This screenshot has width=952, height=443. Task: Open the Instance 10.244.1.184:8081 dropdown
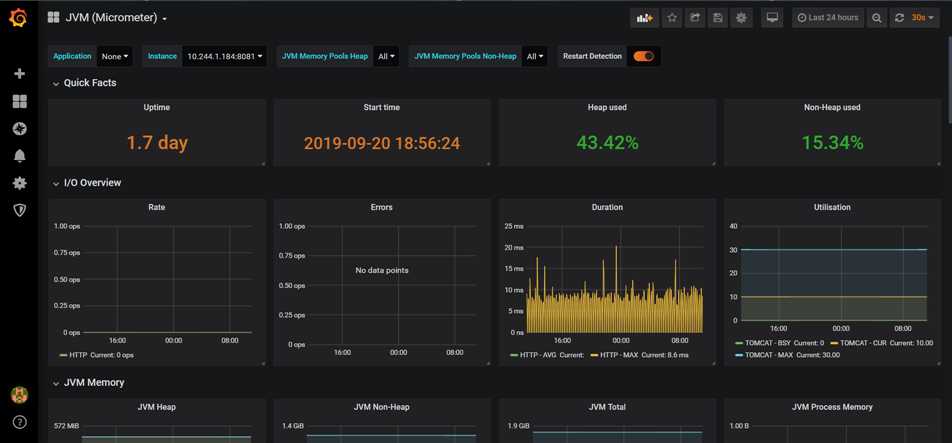coord(224,56)
